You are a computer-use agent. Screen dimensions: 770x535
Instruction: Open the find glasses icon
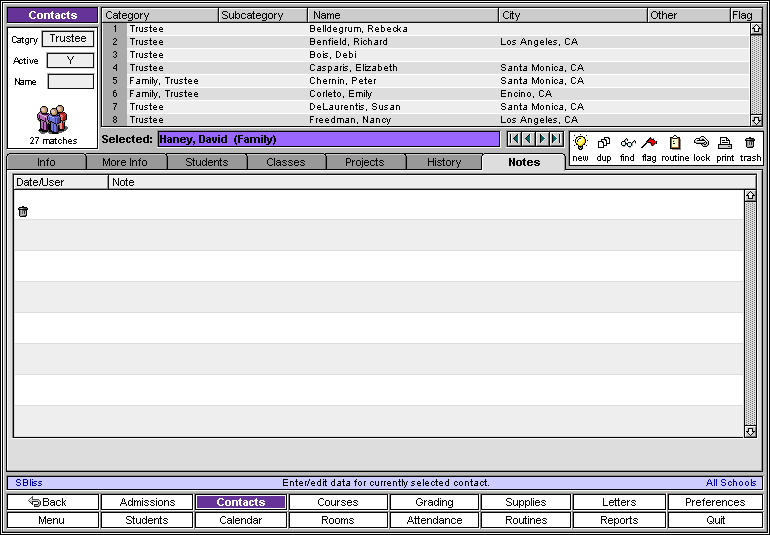[x=628, y=143]
